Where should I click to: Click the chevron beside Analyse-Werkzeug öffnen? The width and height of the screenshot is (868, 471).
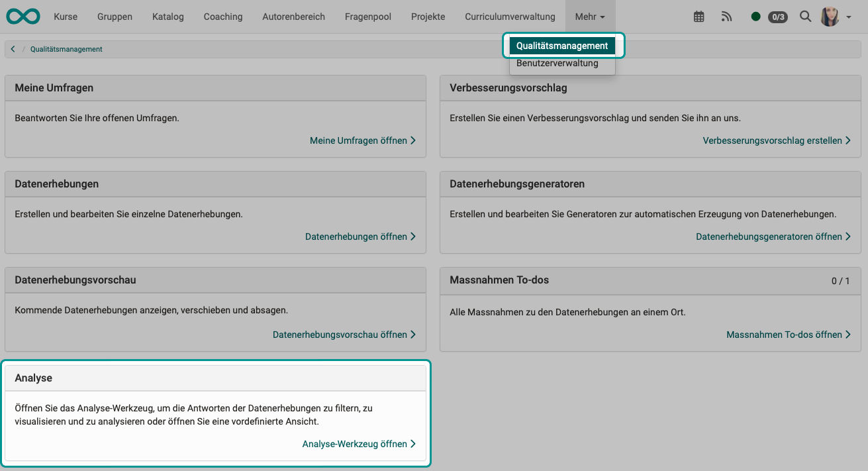click(x=412, y=444)
